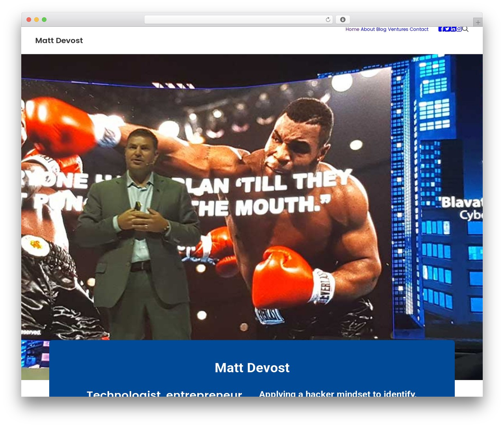Reload the page with the refresh icon
Viewport: 504px width, 427px height.
click(x=328, y=20)
